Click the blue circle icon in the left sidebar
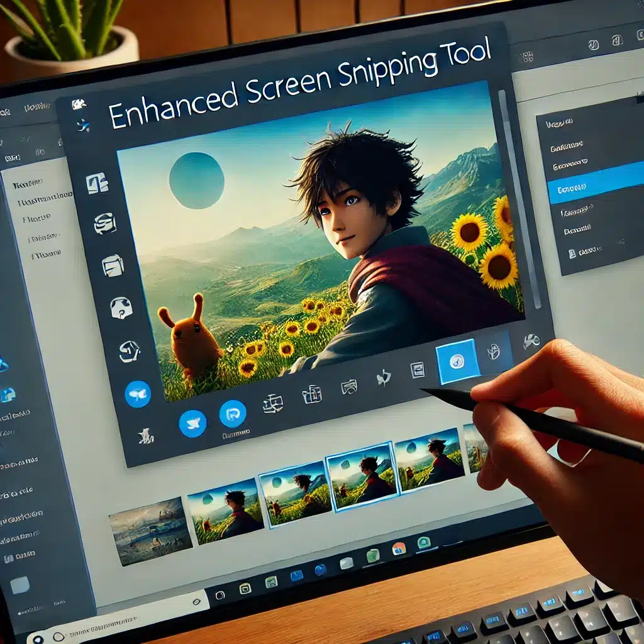644x644 pixels. tap(137, 394)
